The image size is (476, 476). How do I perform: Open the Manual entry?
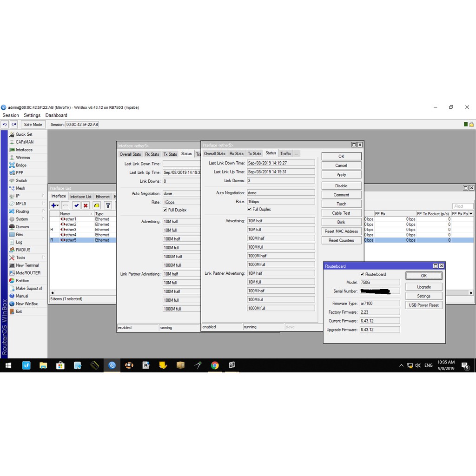click(22, 296)
